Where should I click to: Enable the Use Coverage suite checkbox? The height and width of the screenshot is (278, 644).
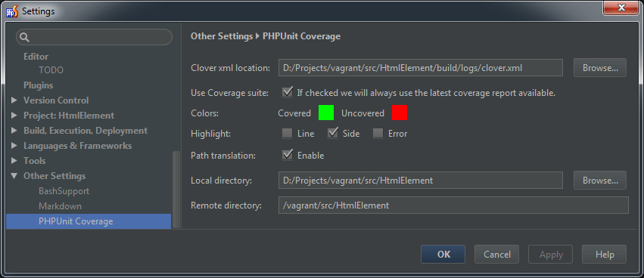click(x=288, y=92)
